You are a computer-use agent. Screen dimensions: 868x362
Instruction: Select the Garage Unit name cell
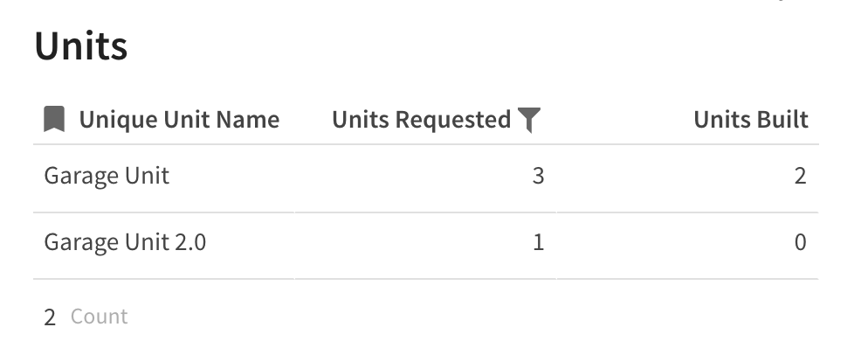point(164,178)
